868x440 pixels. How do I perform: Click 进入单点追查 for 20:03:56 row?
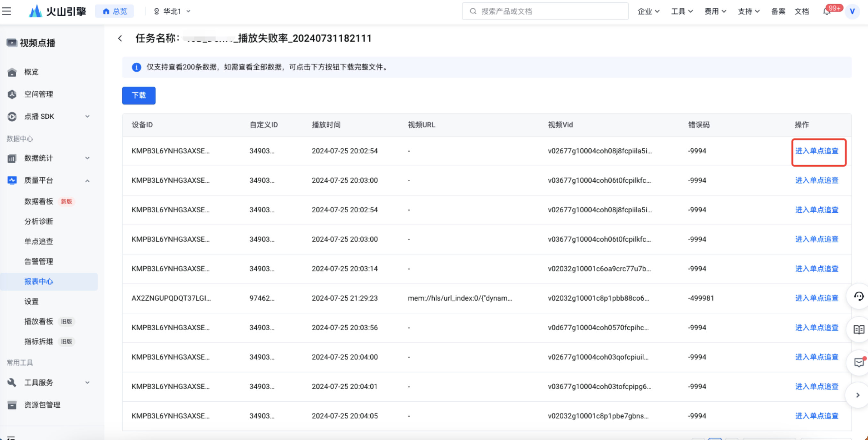pyautogui.click(x=817, y=327)
